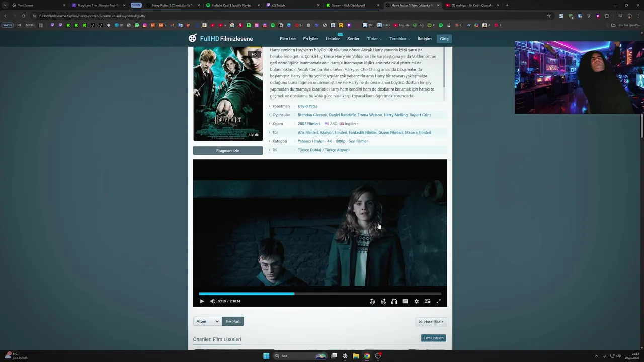The width and height of the screenshot is (644, 362).
Task: Open the David Yates director link
Action: tap(307, 106)
